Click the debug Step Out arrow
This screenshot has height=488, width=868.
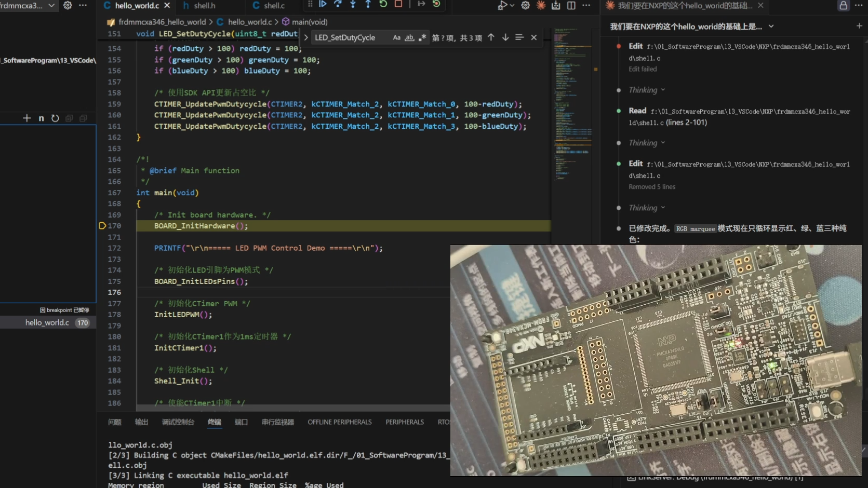click(x=368, y=4)
